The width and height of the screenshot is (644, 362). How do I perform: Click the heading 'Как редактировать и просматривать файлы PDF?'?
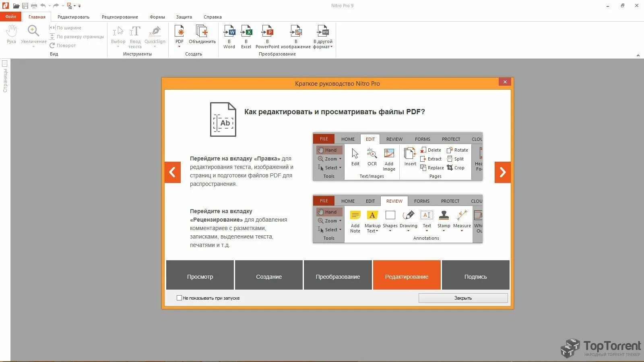(334, 112)
